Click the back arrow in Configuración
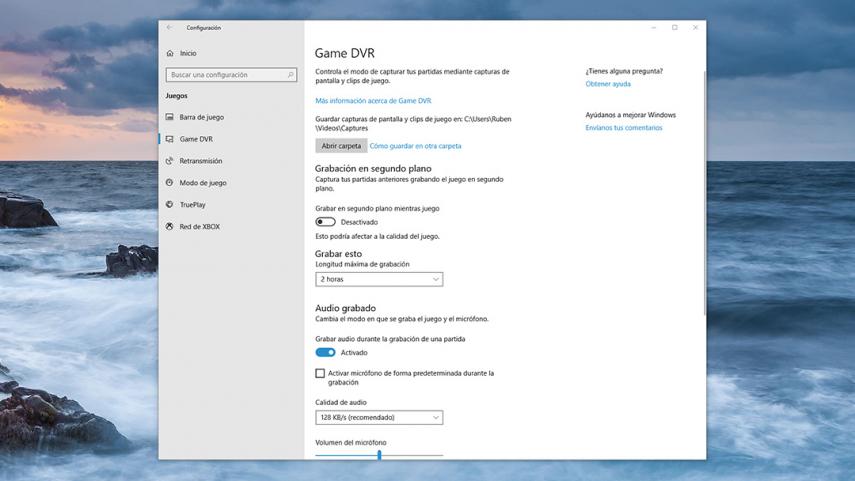The height and width of the screenshot is (481, 855). [170, 28]
